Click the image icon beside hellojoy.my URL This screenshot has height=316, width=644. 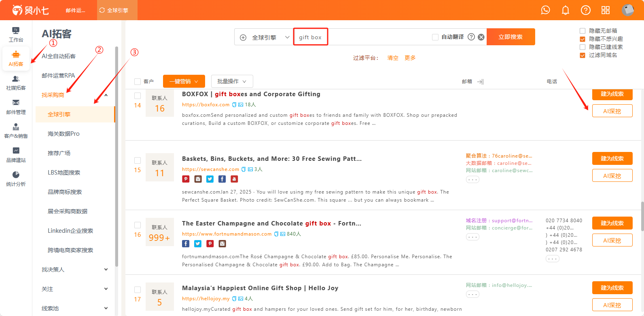tap(241, 299)
